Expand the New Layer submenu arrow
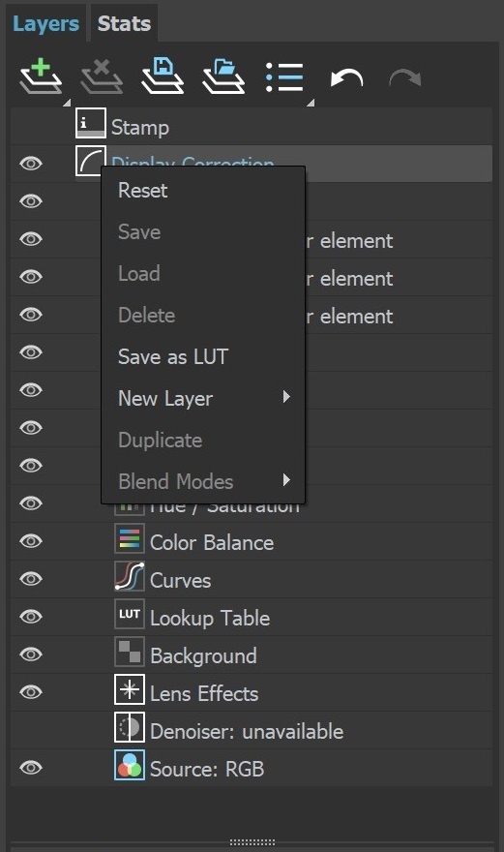The image size is (504, 852). point(286,397)
